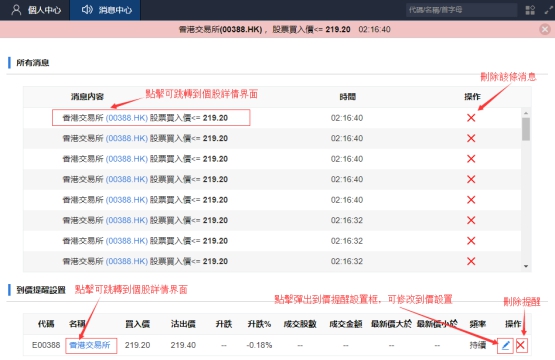The image size is (555, 360).
Task: Dismiss the pink alert banner with its X
Action: pos(545,29)
